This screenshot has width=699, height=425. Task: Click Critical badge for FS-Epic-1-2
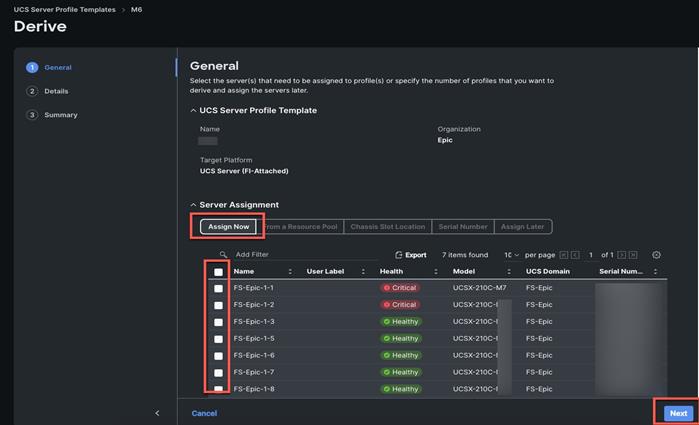coord(400,305)
